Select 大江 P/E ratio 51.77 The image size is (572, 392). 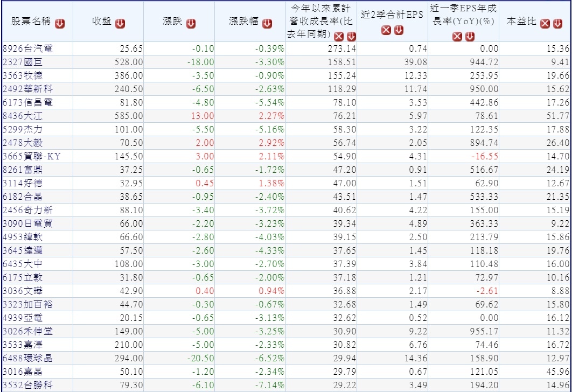click(x=558, y=116)
